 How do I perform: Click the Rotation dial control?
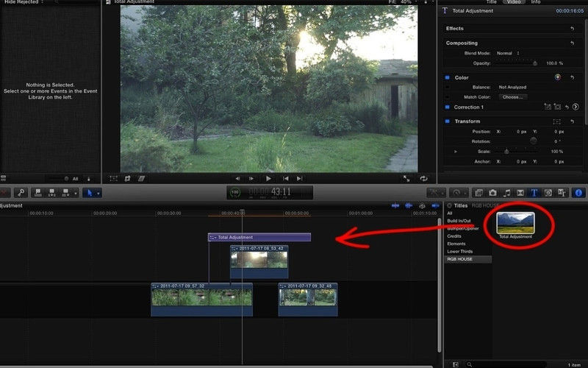tap(534, 141)
